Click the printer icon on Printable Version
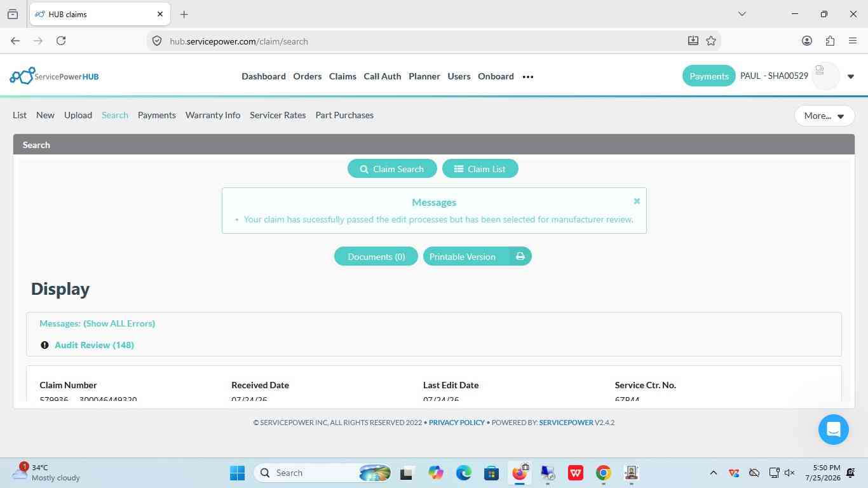The width and height of the screenshot is (868, 488). pyautogui.click(x=520, y=257)
